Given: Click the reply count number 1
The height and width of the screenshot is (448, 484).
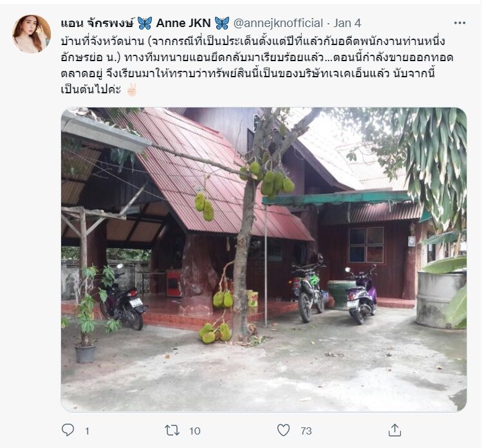Looking at the screenshot, I should point(87,431).
